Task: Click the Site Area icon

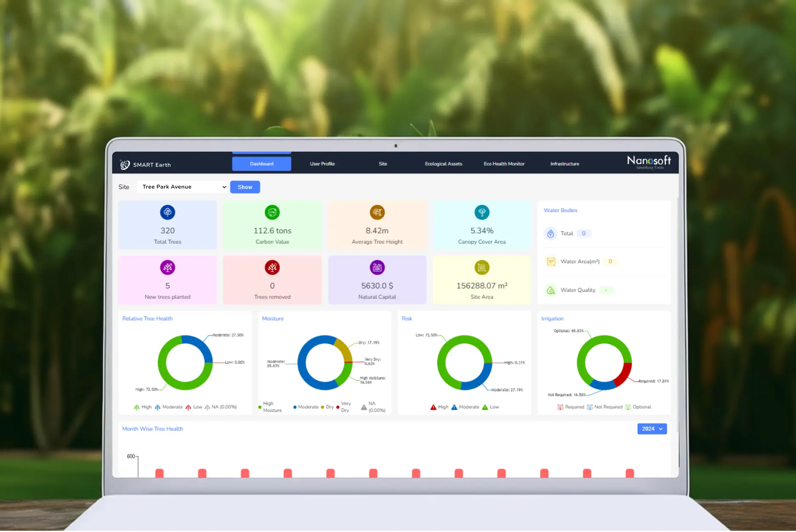Action: [482, 267]
